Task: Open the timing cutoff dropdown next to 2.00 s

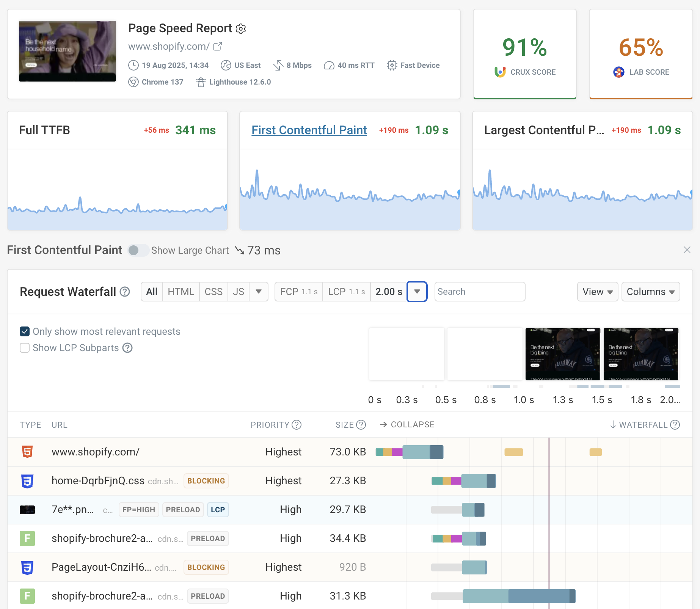Action: 417,292
